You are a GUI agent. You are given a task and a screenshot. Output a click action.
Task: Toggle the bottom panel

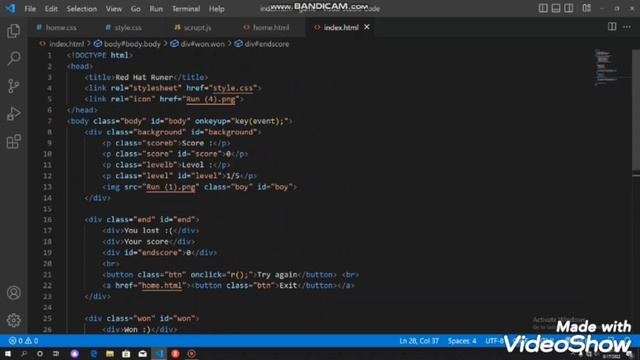556,8
